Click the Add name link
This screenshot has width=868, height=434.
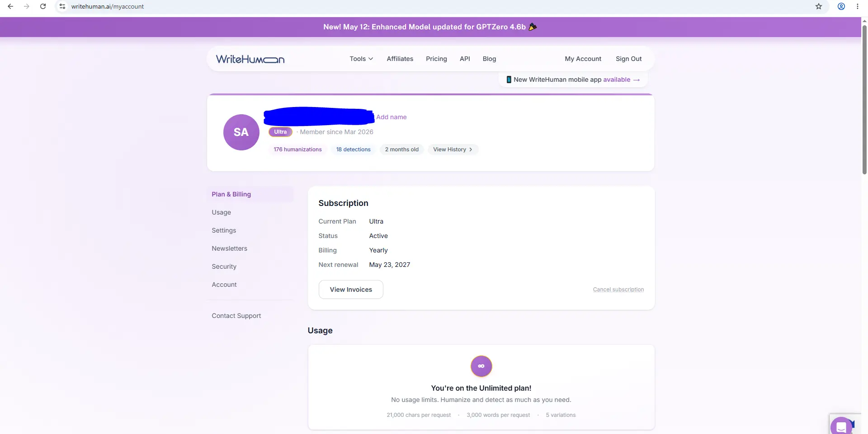(x=392, y=117)
